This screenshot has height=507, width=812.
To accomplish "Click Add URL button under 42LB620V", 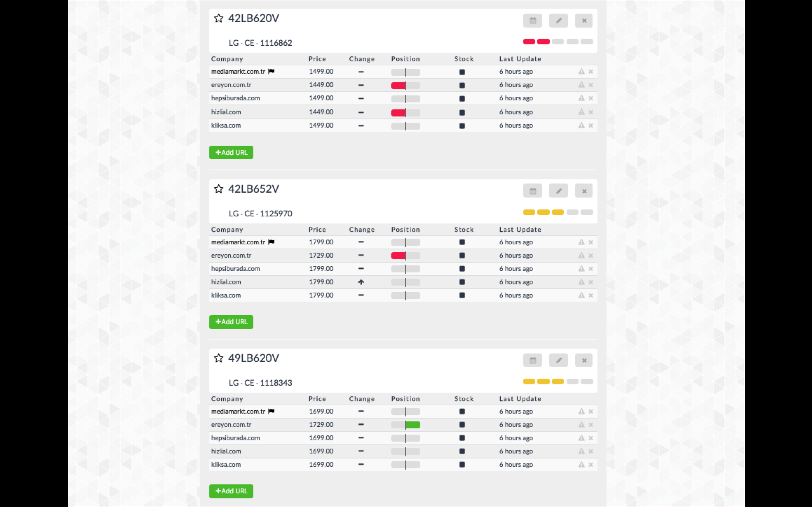I will pos(231,152).
